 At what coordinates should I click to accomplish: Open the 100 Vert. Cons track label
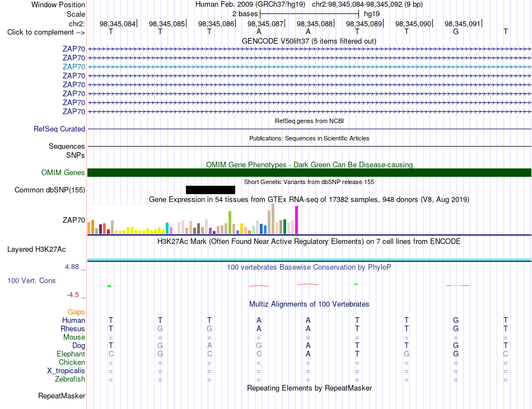pos(31,280)
